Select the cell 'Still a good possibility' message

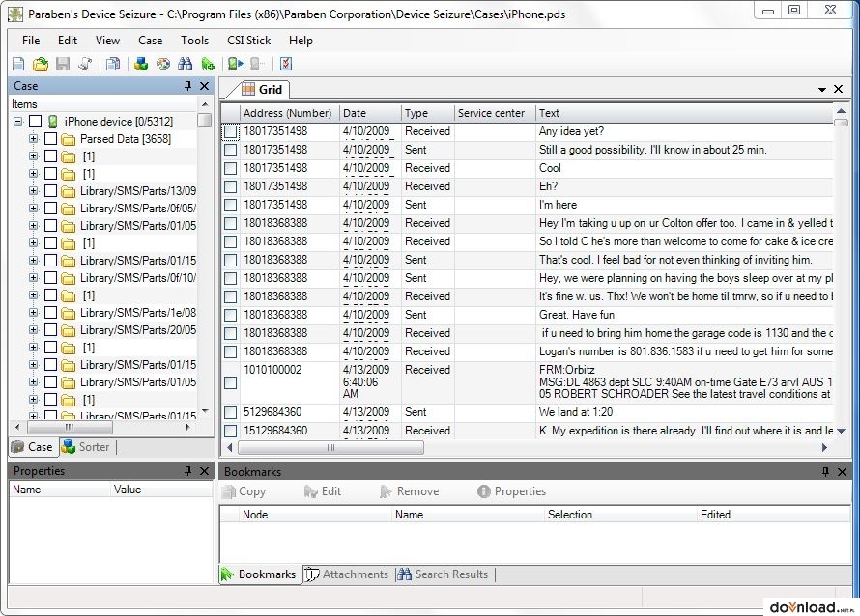click(x=652, y=150)
